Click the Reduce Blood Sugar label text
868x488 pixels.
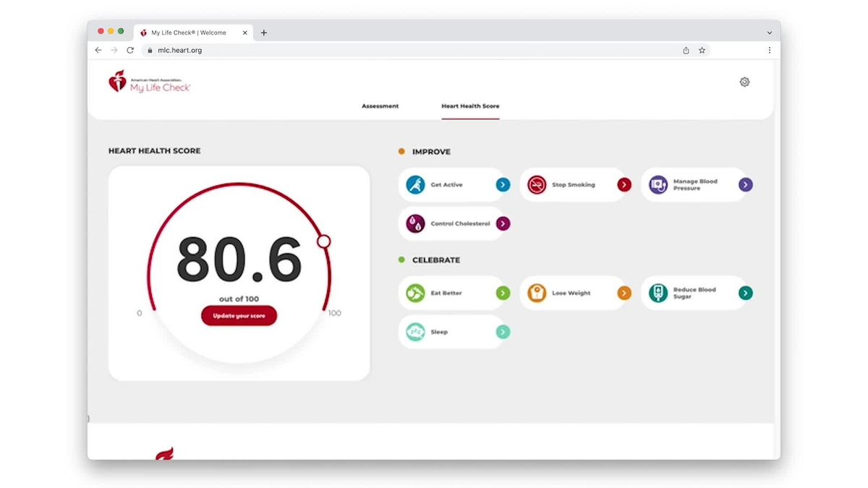pyautogui.click(x=694, y=293)
